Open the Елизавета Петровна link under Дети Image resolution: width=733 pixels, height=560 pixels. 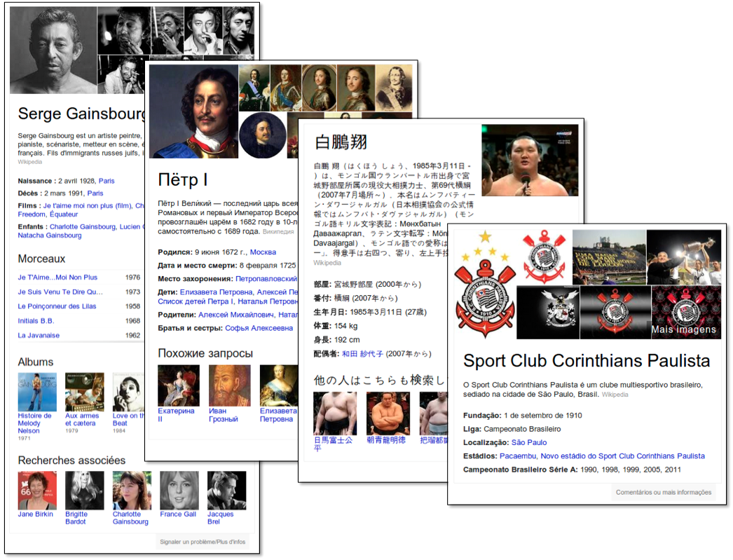click(x=216, y=292)
